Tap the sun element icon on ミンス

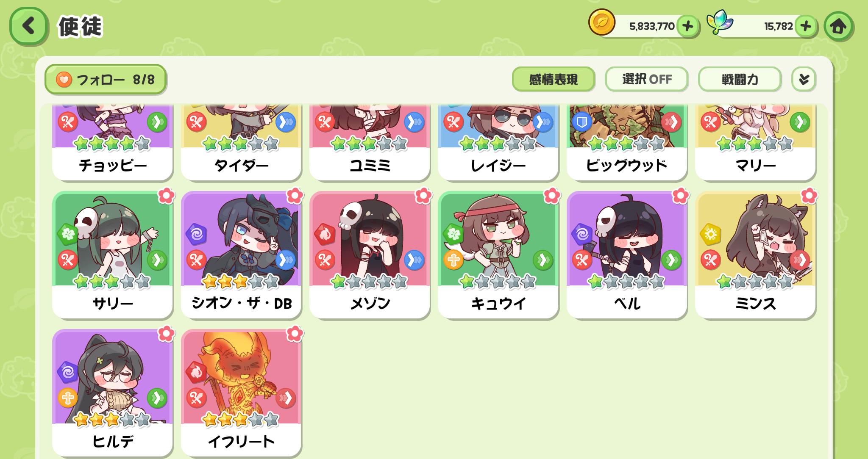pyautogui.click(x=710, y=234)
